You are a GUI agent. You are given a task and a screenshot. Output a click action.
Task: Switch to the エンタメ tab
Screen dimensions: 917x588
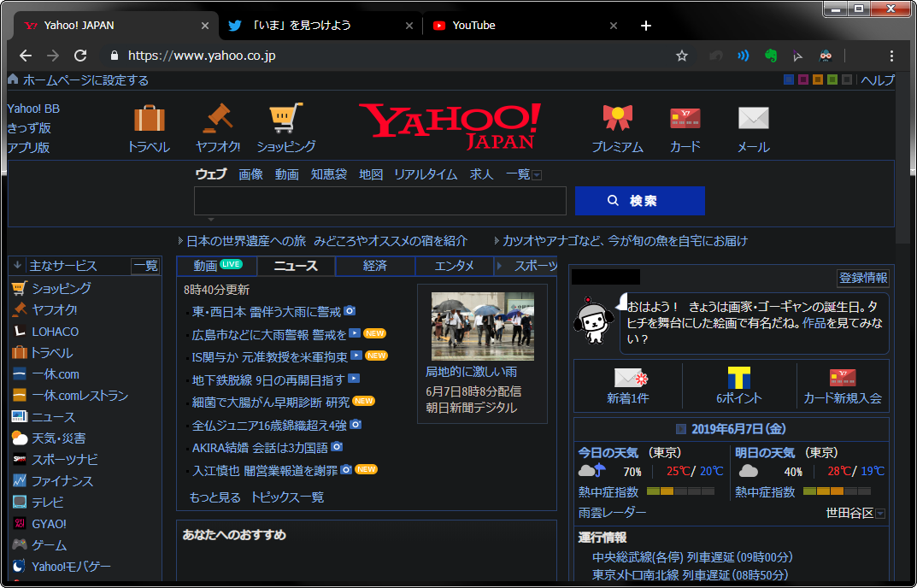point(455,266)
